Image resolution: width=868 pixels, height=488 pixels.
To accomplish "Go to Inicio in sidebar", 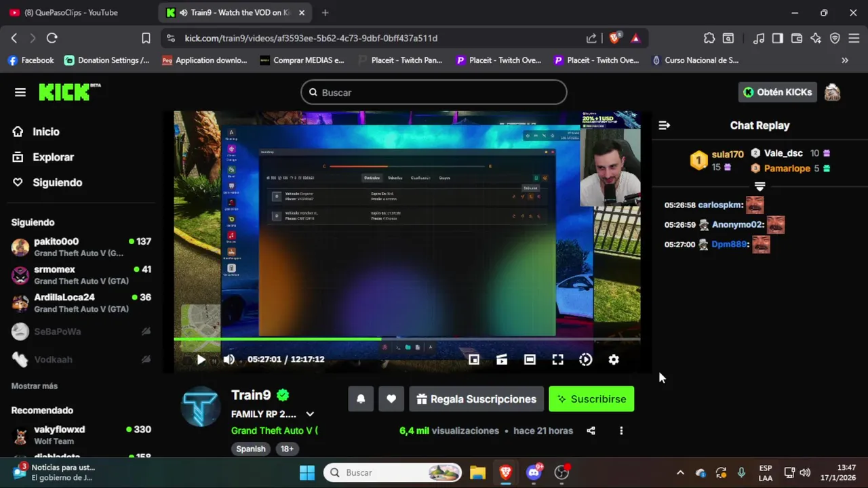I will click(36, 131).
